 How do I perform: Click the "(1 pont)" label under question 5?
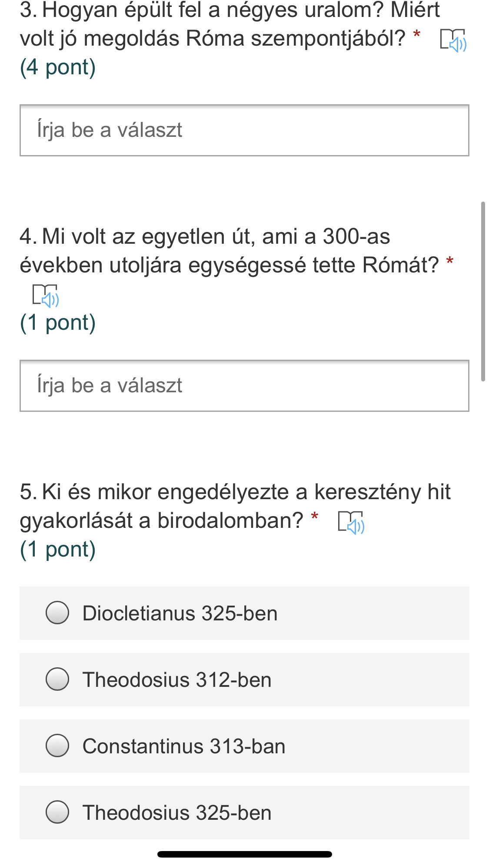(58, 550)
